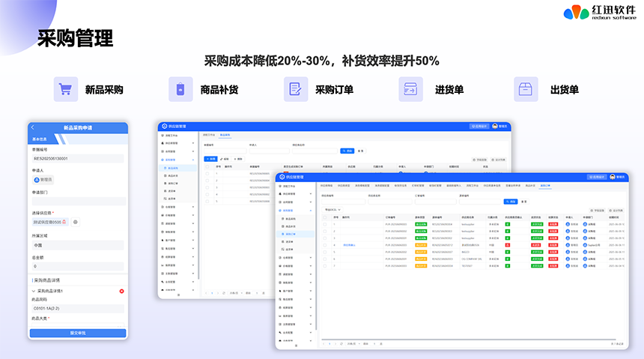The width and height of the screenshot is (644, 359).
Task: Click the 出货单 box icon
Action: [x=526, y=89]
